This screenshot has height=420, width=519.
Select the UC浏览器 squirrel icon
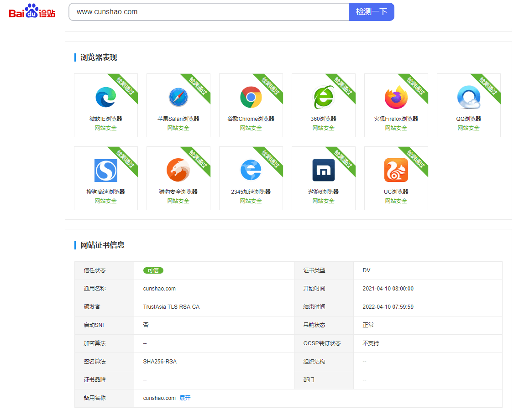[x=396, y=169]
